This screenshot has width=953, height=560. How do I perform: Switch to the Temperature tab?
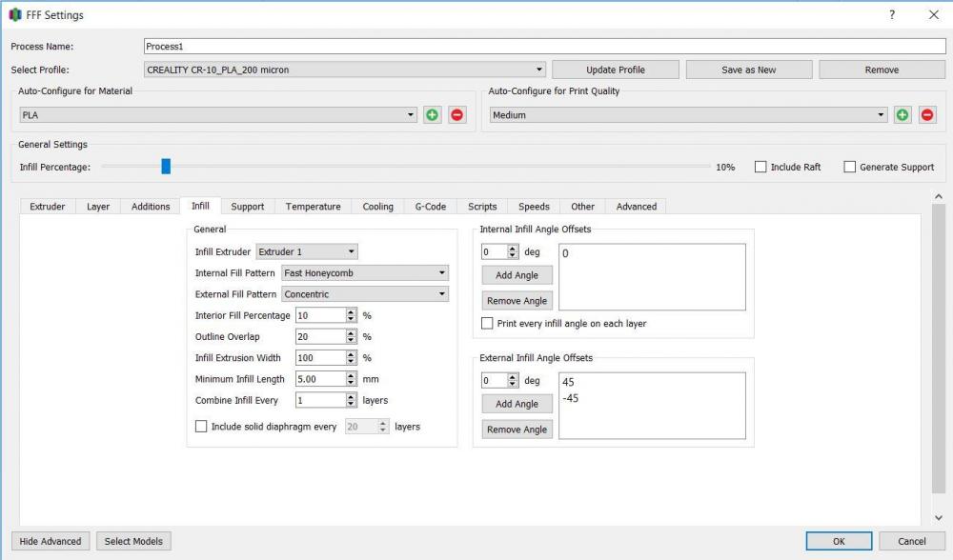click(x=313, y=207)
